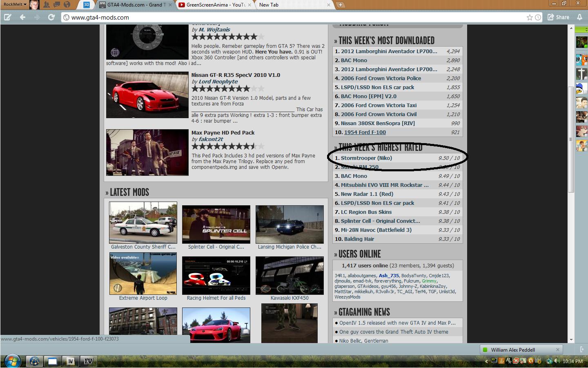588x368 pixels.
Task: Open the history clock icon in address bar
Action: click(538, 17)
